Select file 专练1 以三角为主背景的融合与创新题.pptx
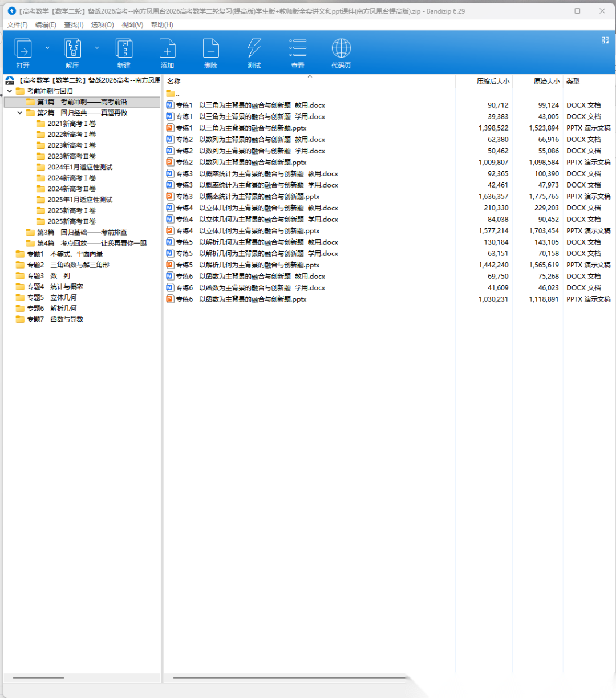616x698 pixels. (241, 128)
